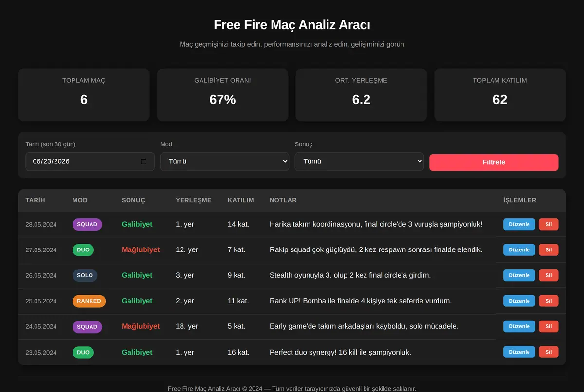Click the YERLEŞME column header
The image size is (584, 392).
pos(194,200)
